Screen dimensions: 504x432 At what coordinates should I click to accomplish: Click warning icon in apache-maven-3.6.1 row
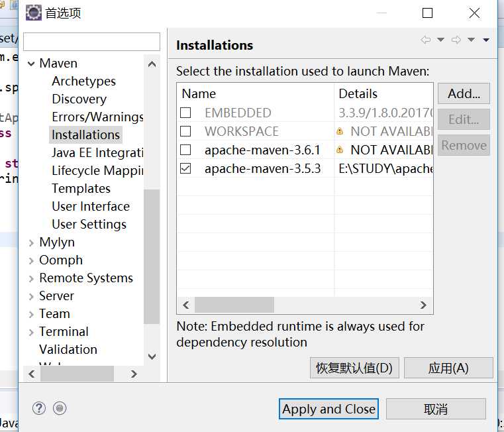click(340, 150)
